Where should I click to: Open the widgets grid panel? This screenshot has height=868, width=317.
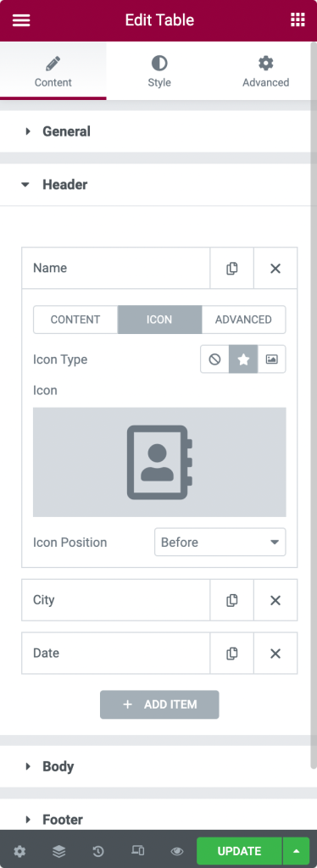click(x=298, y=20)
